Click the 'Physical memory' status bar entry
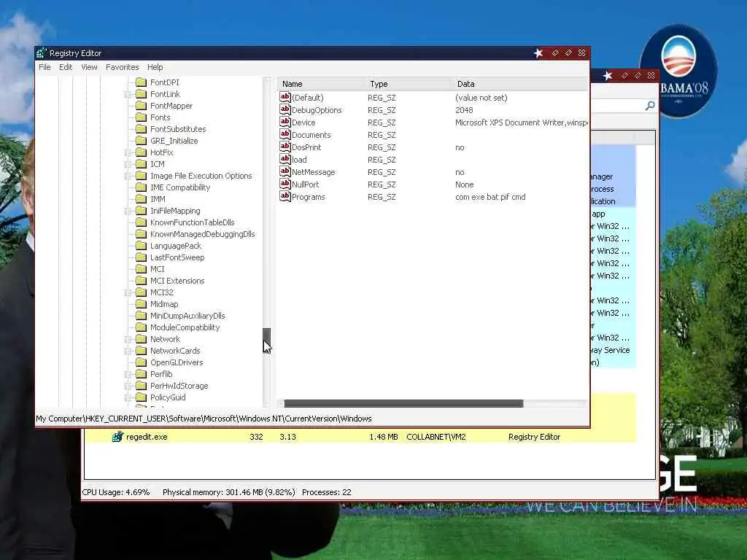 click(x=228, y=492)
